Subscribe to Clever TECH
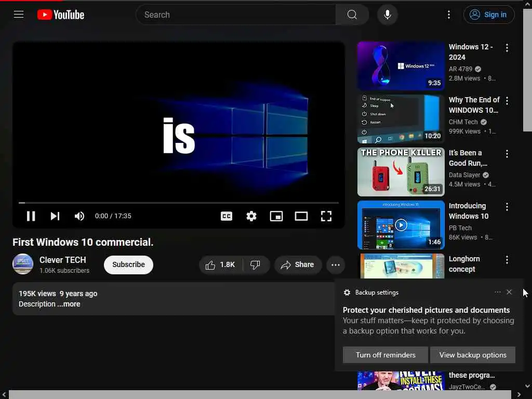Screen dimensions: 532x399 [x=129, y=264]
